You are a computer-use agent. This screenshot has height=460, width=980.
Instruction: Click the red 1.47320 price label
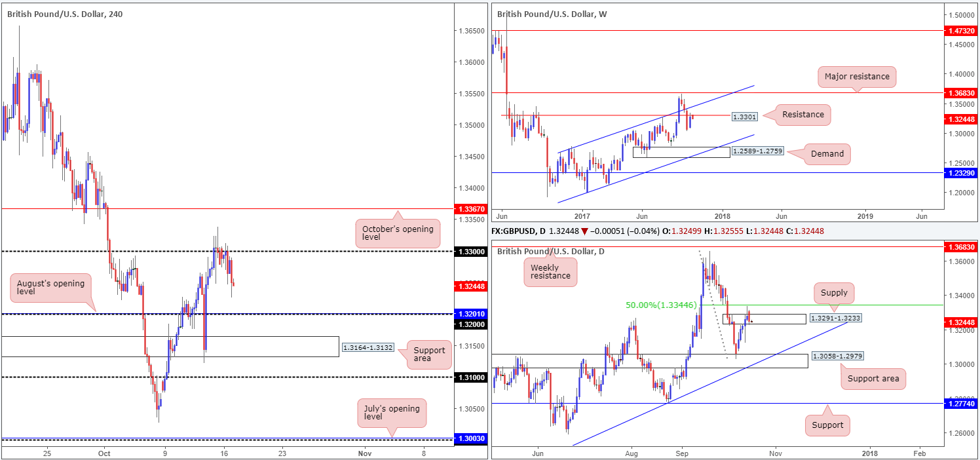tap(960, 31)
